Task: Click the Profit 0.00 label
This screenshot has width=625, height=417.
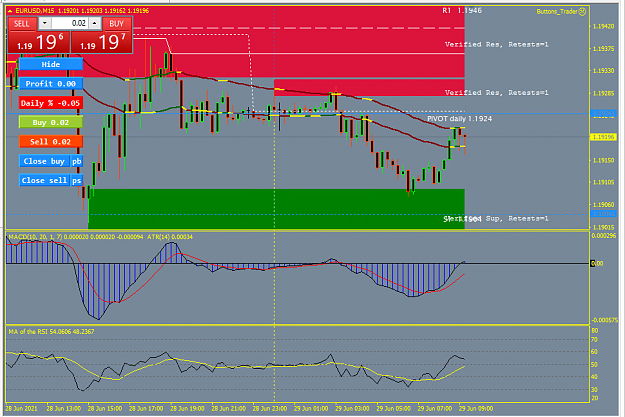Action: tap(51, 84)
